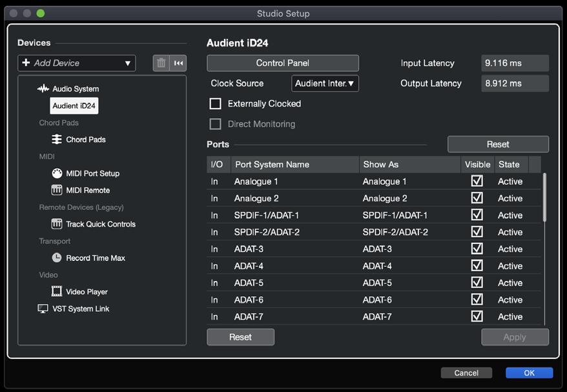Open the Add Device dropdown
Screen dimensions: 567x392
(77, 63)
